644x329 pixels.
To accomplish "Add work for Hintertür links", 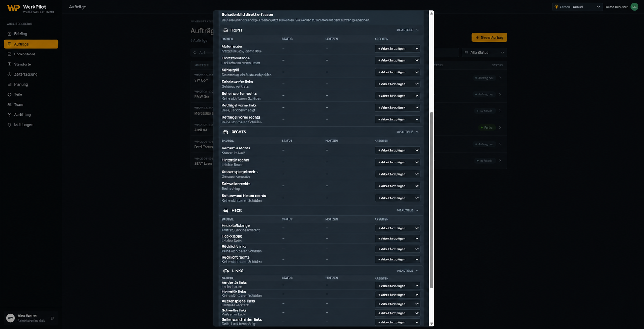I will (x=397, y=295).
